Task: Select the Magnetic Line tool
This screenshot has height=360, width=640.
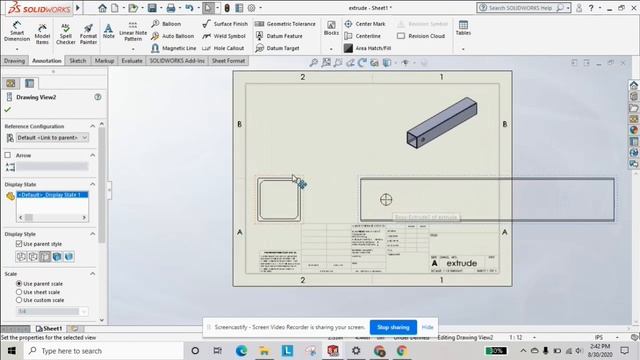Action: [174, 48]
